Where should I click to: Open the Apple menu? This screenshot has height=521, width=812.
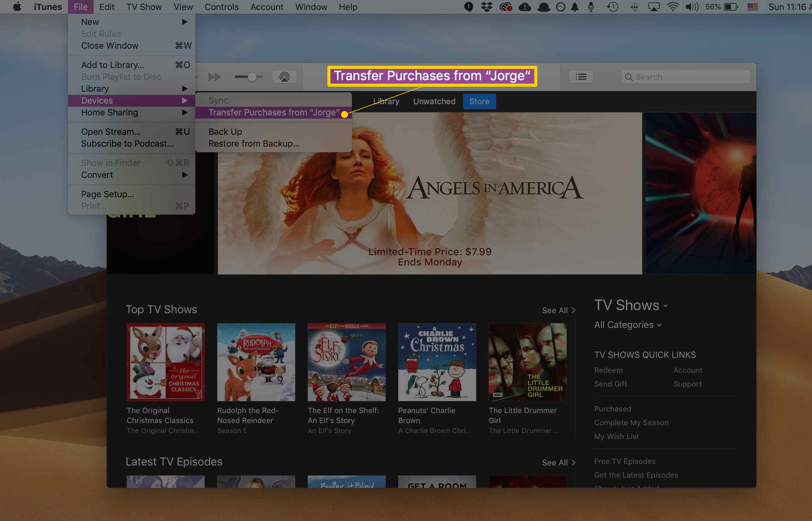17,7
